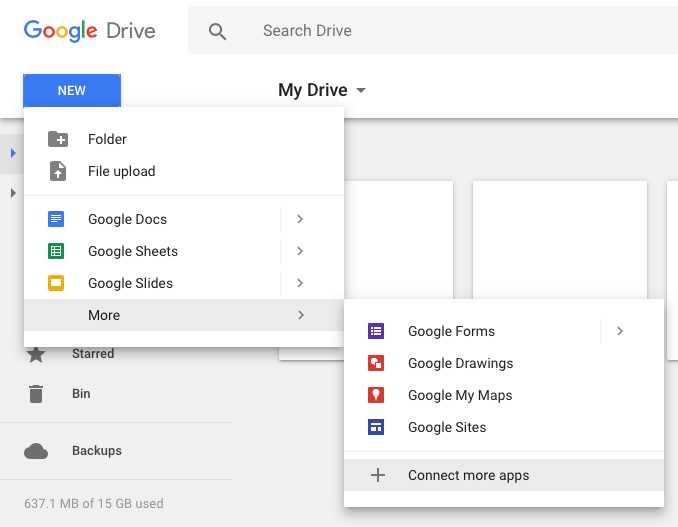Expand the Google Docs submenu chevron
The image size is (678, 527).
(300, 219)
